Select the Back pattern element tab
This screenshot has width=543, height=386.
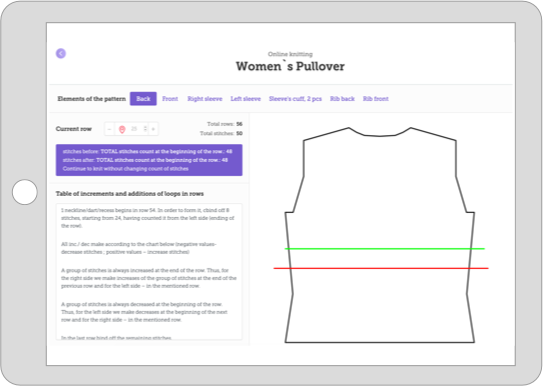[143, 99]
